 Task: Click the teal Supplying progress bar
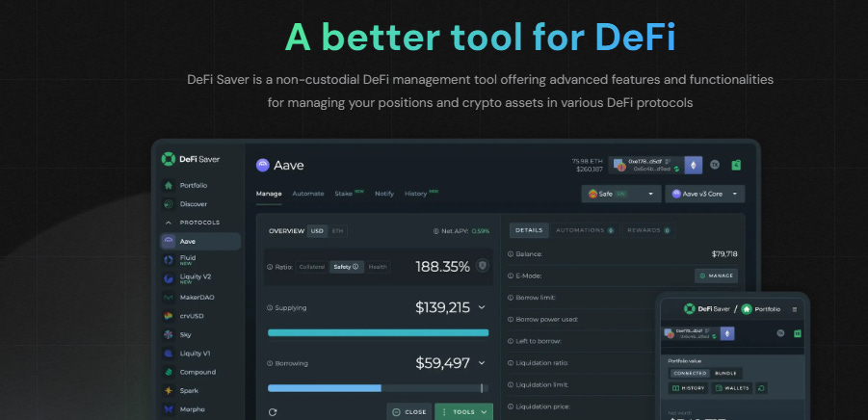pos(378,332)
